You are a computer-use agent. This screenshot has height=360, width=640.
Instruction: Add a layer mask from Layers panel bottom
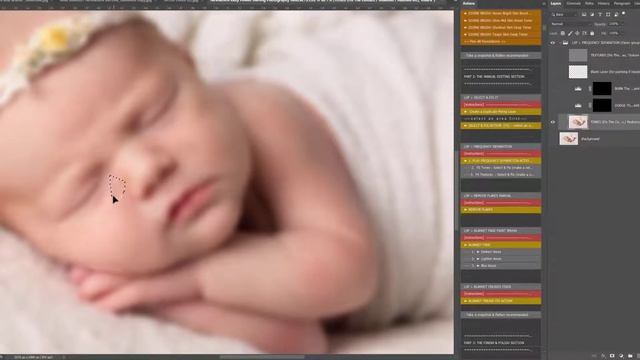tap(612, 356)
